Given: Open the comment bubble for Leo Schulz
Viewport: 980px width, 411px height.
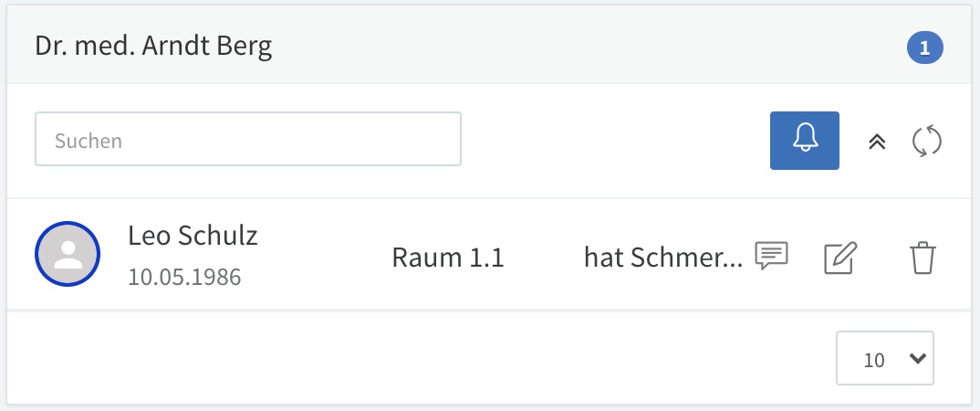Looking at the screenshot, I should (771, 256).
